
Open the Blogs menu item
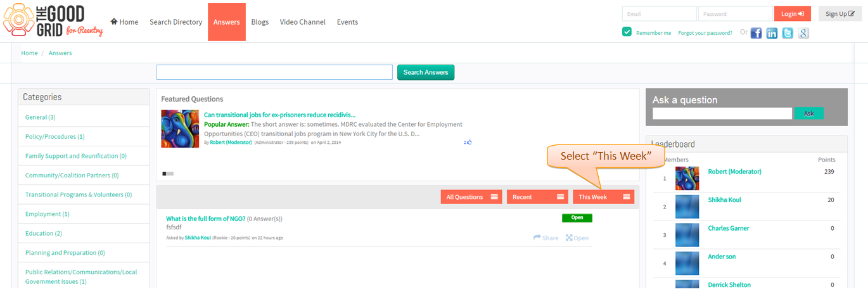260,22
